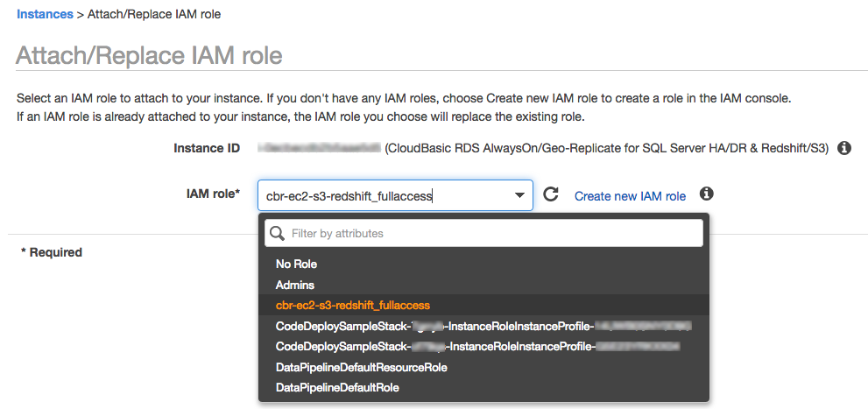Screen dimensions: 868x409
Task: Toggle the IAM role dropdown arrow
Action: 519,195
